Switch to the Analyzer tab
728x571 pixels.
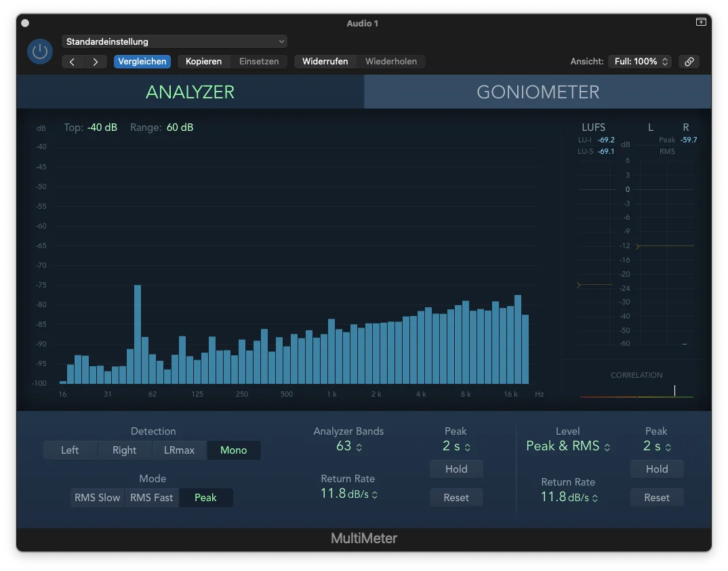click(190, 92)
